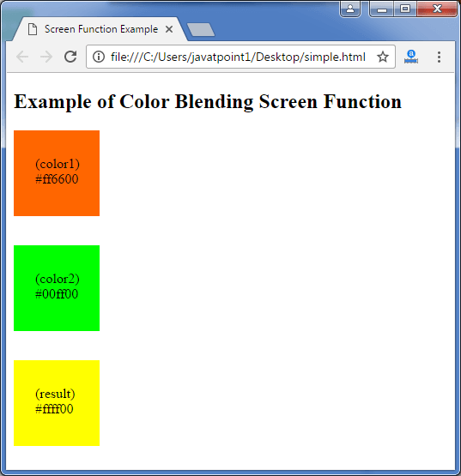Select the Screen Function Example tab
This screenshot has height=476, width=461.
pos(100,29)
